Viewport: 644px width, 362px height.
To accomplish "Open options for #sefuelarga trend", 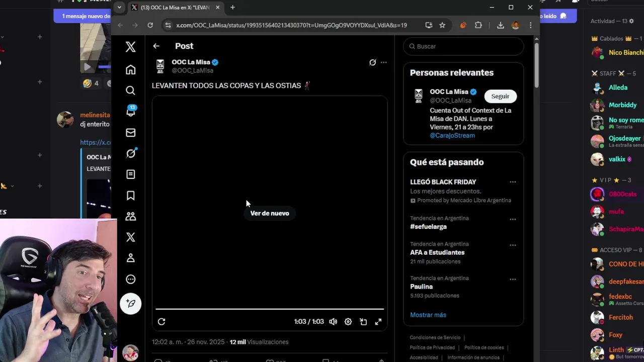I will point(513,219).
